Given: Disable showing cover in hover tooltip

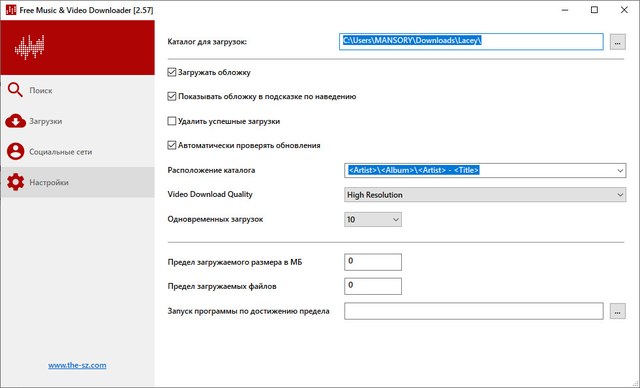Looking at the screenshot, I should pos(172,96).
